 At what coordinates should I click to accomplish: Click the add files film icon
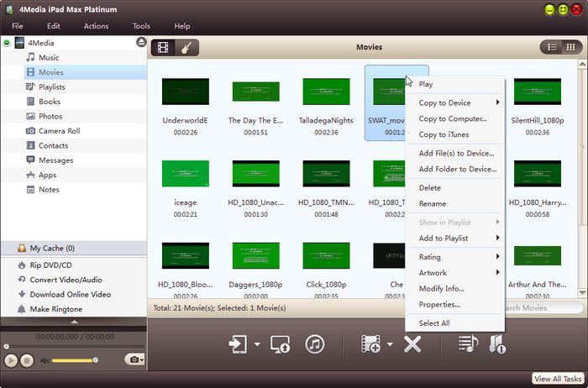pyautogui.click(x=370, y=343)
